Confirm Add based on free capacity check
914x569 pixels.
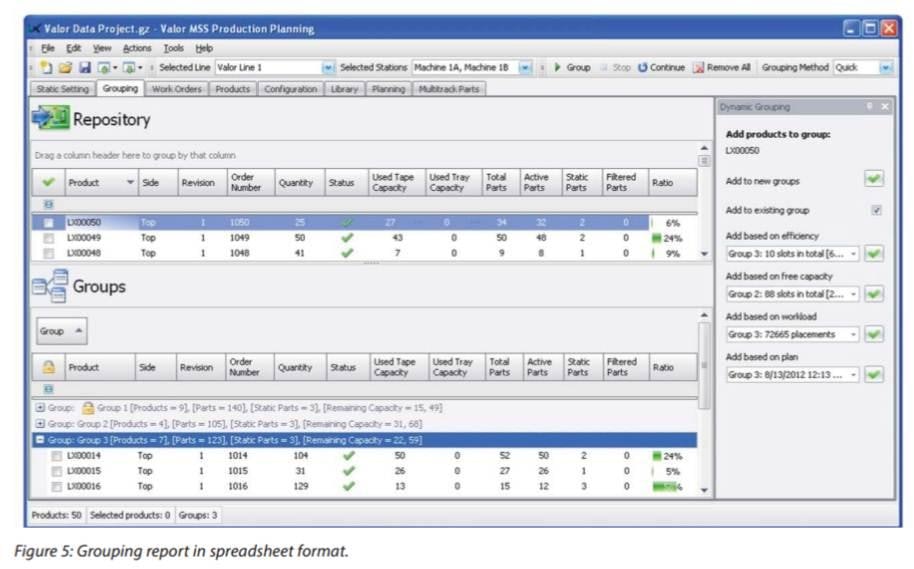[874, 294]
